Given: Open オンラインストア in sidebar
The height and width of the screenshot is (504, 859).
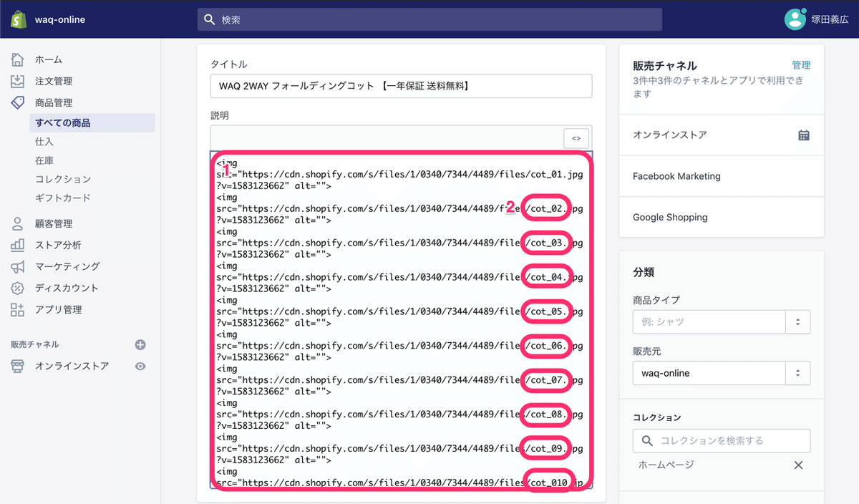Looking at the screenshot, I should pyautogui.click(x=72, y=366).
